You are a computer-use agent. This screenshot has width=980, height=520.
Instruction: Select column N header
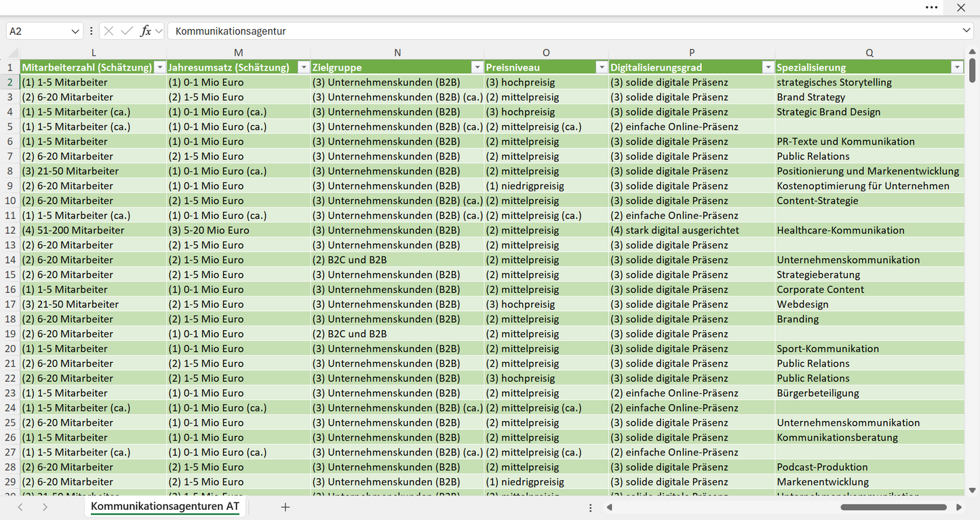click(397, 52)
